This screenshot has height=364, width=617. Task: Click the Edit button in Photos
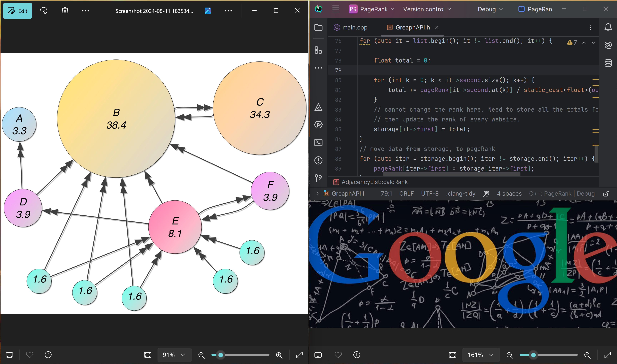point(18,11)
